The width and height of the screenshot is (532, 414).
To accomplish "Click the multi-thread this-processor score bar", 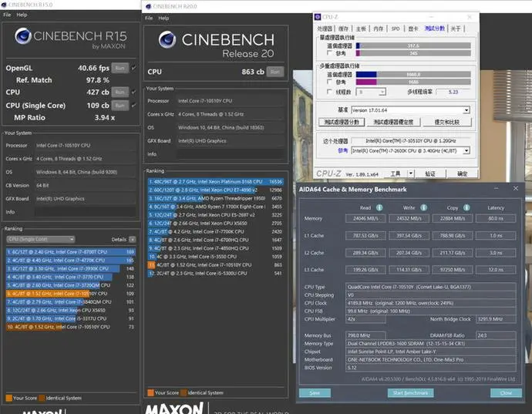I will point(413,74).
